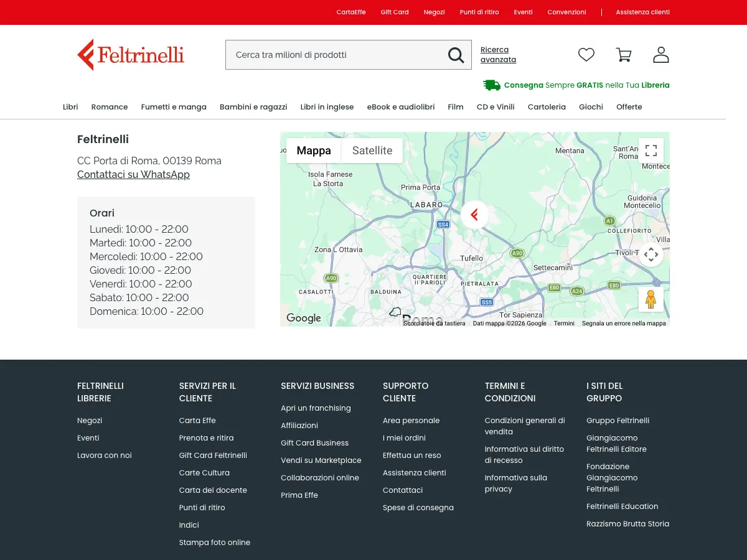Open Punti di ritiro in top bar
The image size is (747, 560).
pyautogui.click(x=479, y=12)
